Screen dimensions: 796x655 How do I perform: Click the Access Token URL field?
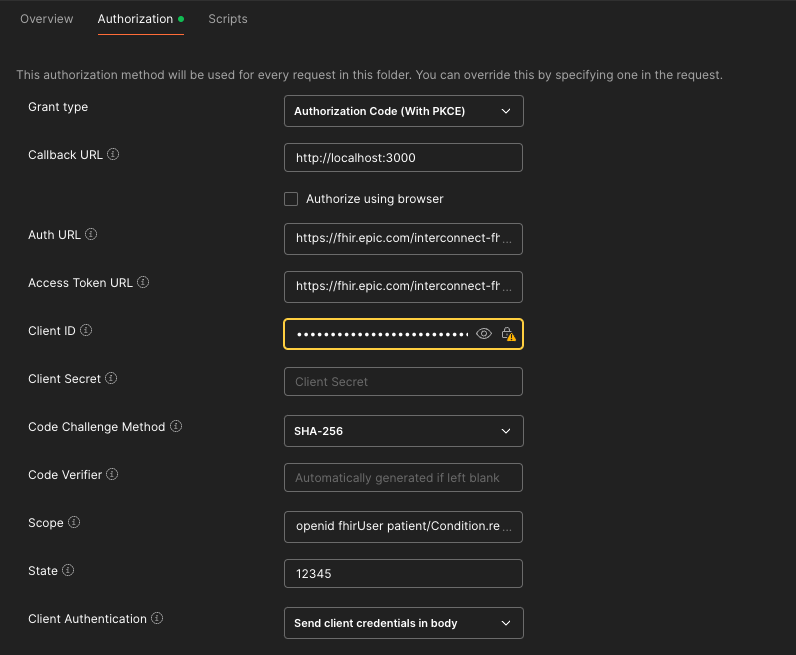404,287
